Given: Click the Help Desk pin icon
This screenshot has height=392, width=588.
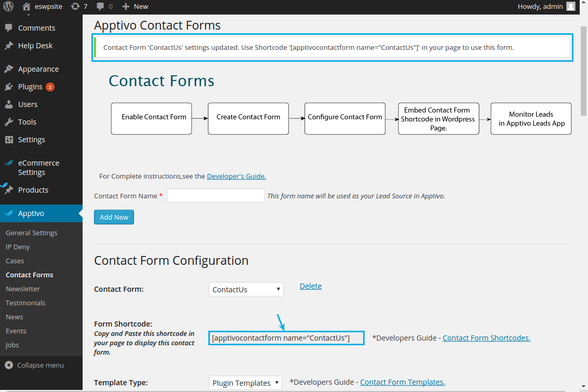Looking at the screenshot, I should [9, 46].
